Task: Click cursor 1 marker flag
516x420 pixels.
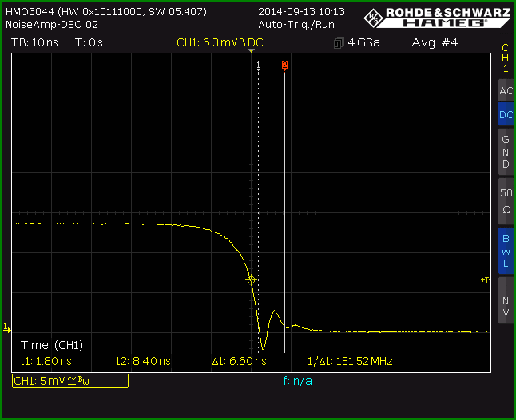Action: pos(258,65)
